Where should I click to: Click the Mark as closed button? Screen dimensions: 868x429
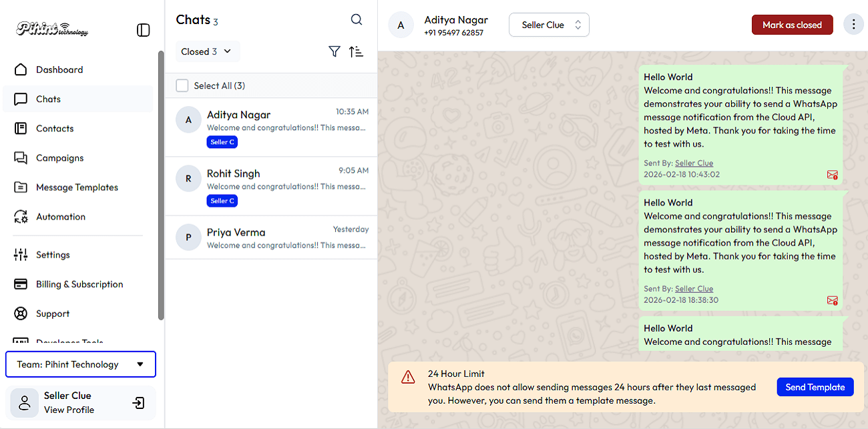point(792,25)
